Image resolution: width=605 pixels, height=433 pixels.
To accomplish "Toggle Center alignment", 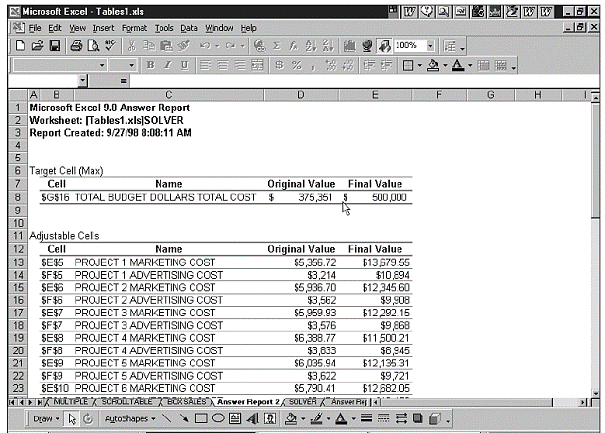I will click(223, 65).
